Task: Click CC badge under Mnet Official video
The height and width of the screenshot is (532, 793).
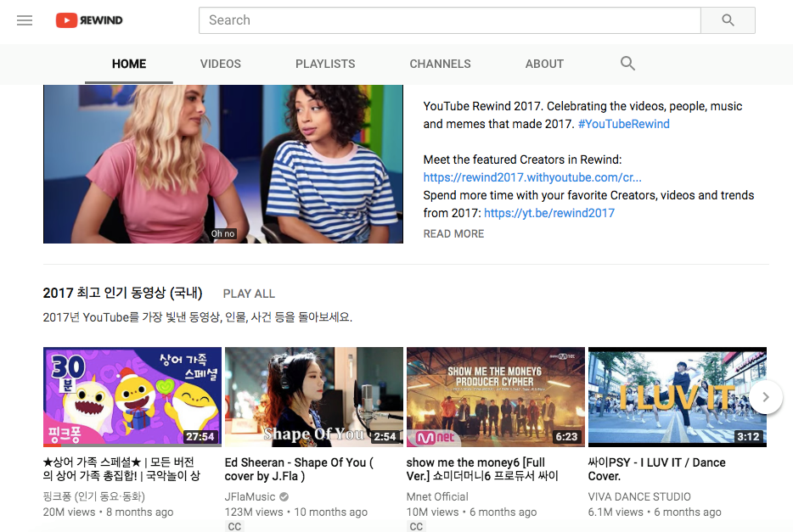Action: (x=416, y=526)
